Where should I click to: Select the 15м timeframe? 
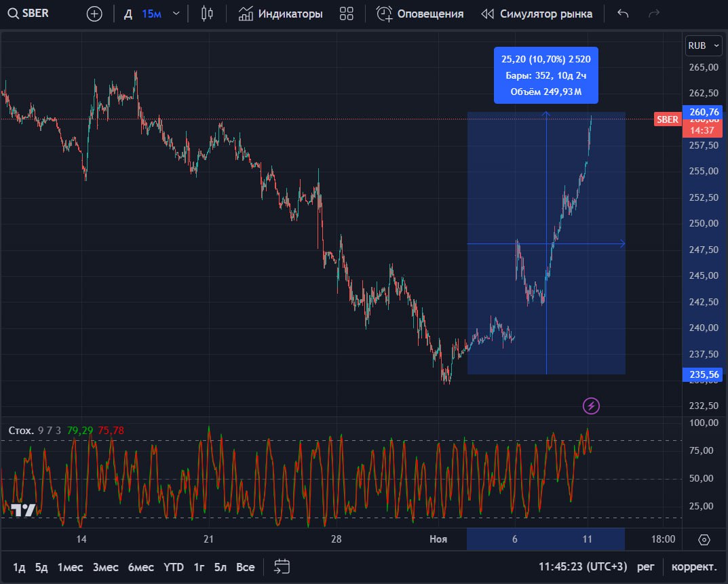click(151, 14)
